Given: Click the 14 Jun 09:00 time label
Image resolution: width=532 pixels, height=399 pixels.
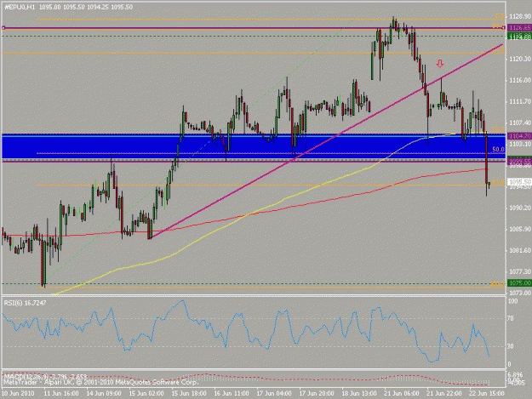Looking at the screenshot, I should coord(104,393).
